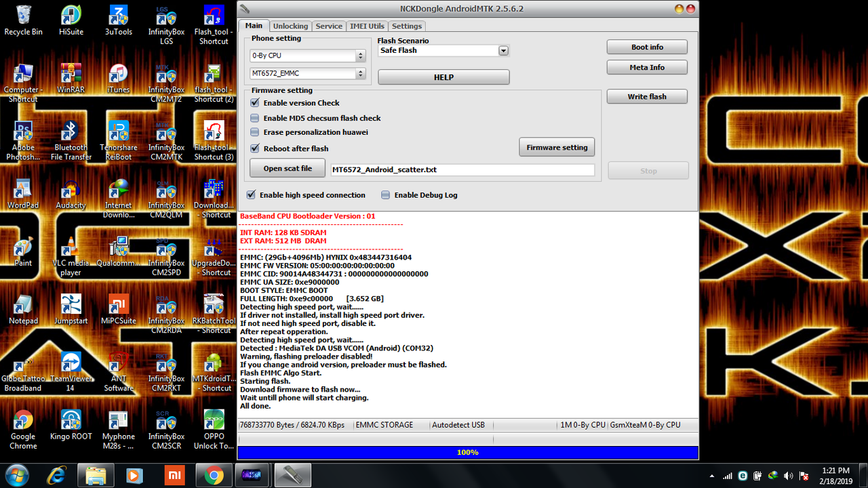The height and width of the screenshot is (488, 868).
Task: Launch VLC media player icon
Action: (71, 256)
